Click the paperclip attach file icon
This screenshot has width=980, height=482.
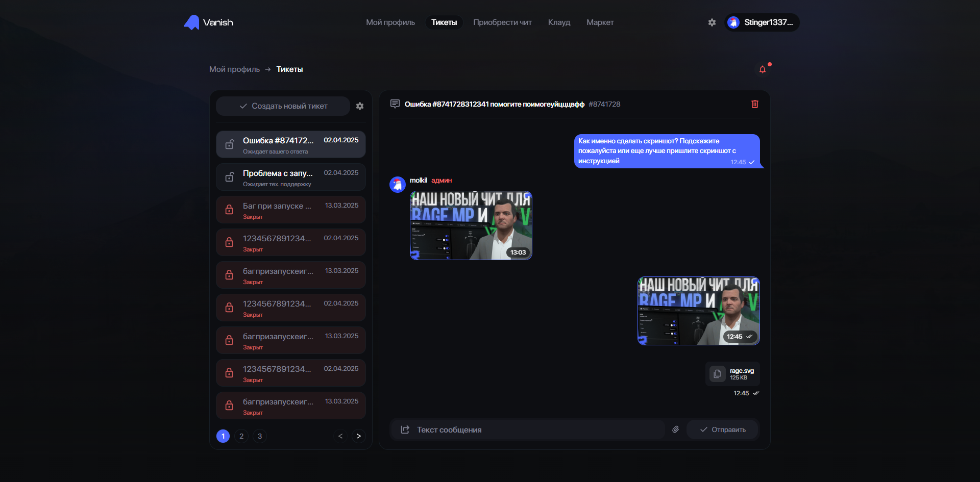(675, 429)
